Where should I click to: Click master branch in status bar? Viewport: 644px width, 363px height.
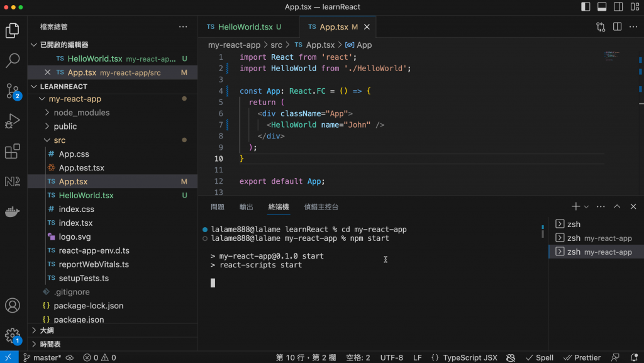click(42, 358)
